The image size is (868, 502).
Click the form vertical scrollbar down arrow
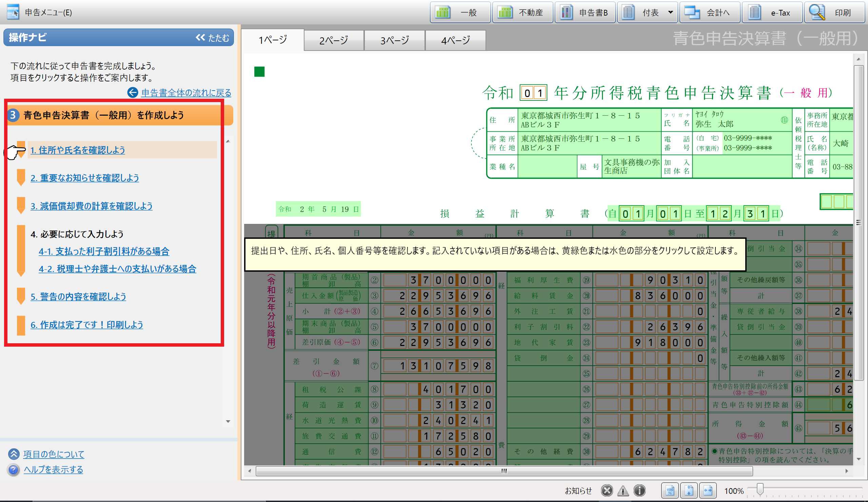[x=859, y=459]
